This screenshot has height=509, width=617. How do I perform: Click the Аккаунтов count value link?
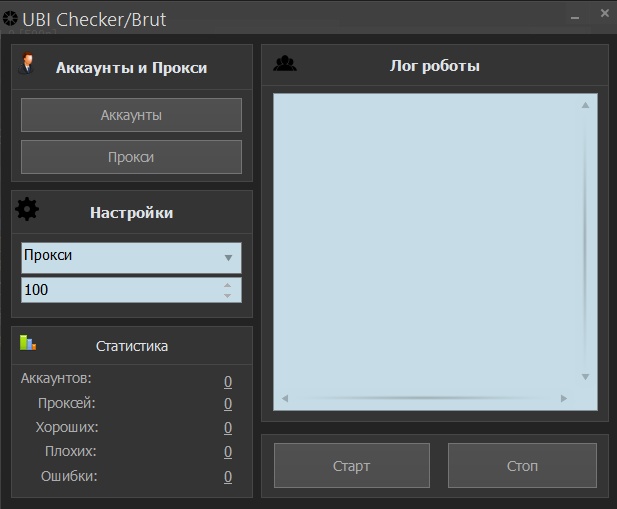228,382
